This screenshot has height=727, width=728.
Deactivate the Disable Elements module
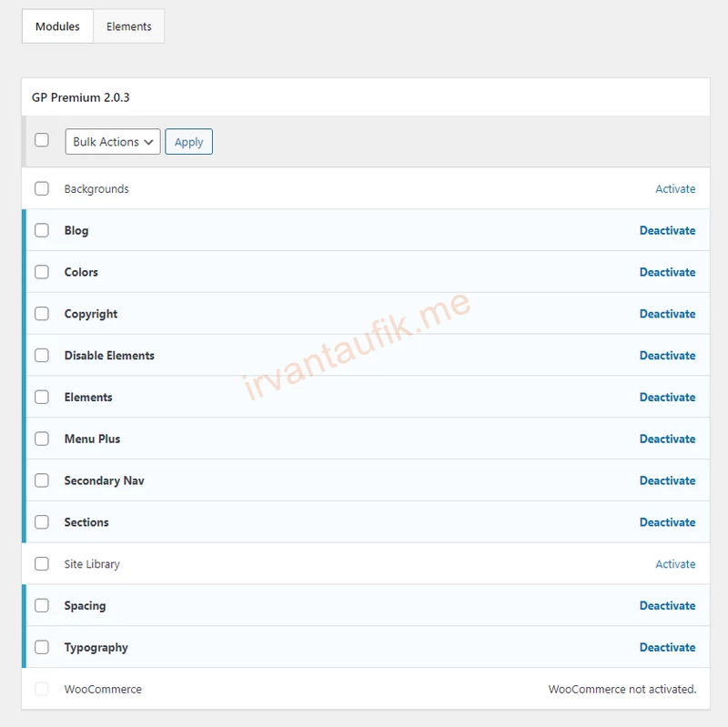click(x=667, y=356)
